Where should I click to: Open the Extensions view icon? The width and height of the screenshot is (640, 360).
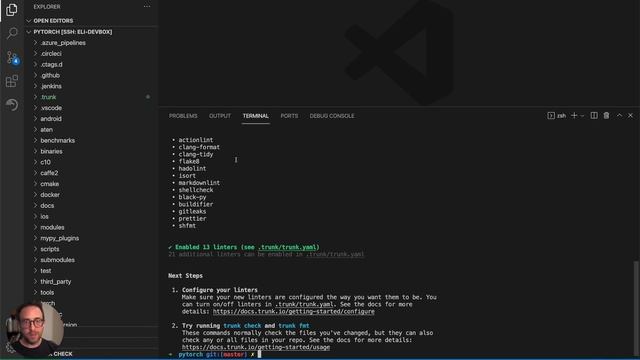coord(12,81)
